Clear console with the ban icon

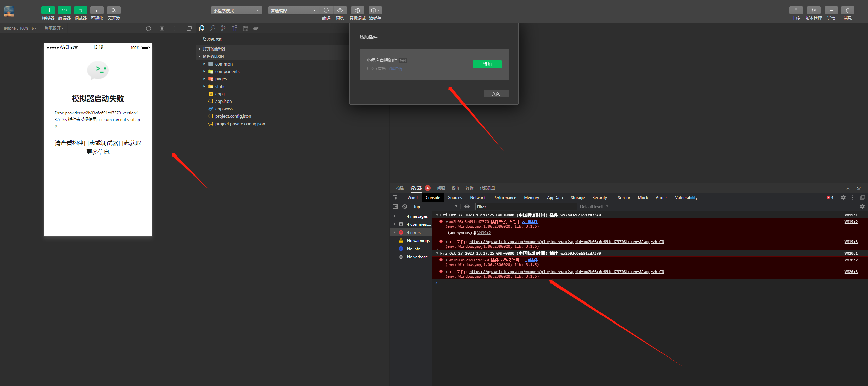tap(405, 206)
